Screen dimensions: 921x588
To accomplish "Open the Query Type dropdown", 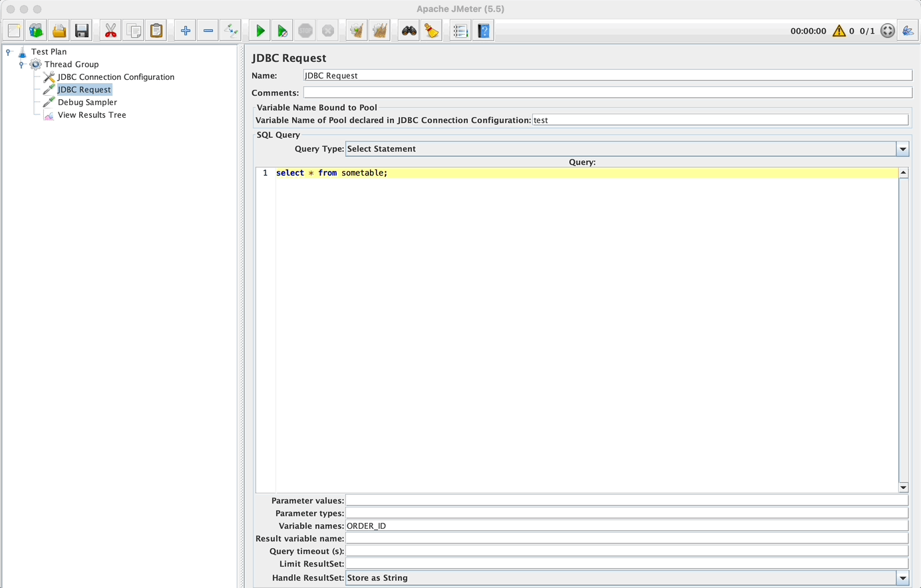I will (x=902, y=148).
